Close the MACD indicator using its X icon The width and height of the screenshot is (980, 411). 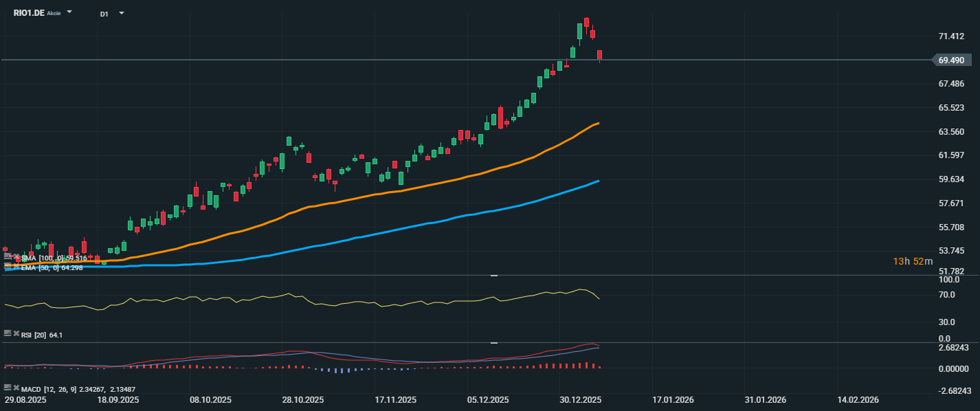tap(16, 388)
